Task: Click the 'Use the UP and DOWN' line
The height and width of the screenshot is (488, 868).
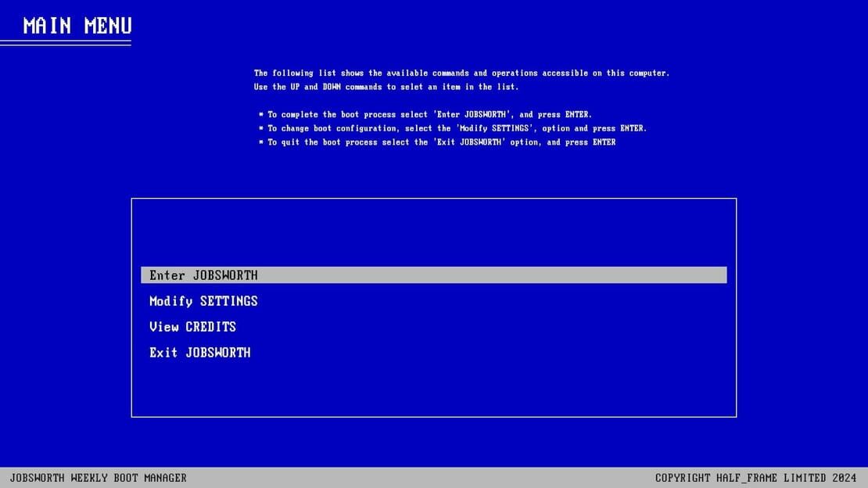Action: 386,86
